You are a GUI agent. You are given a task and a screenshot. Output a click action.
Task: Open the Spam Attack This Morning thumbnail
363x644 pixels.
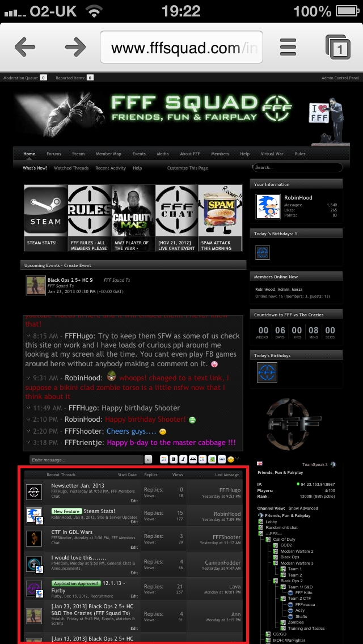click(x=220, y=218)
